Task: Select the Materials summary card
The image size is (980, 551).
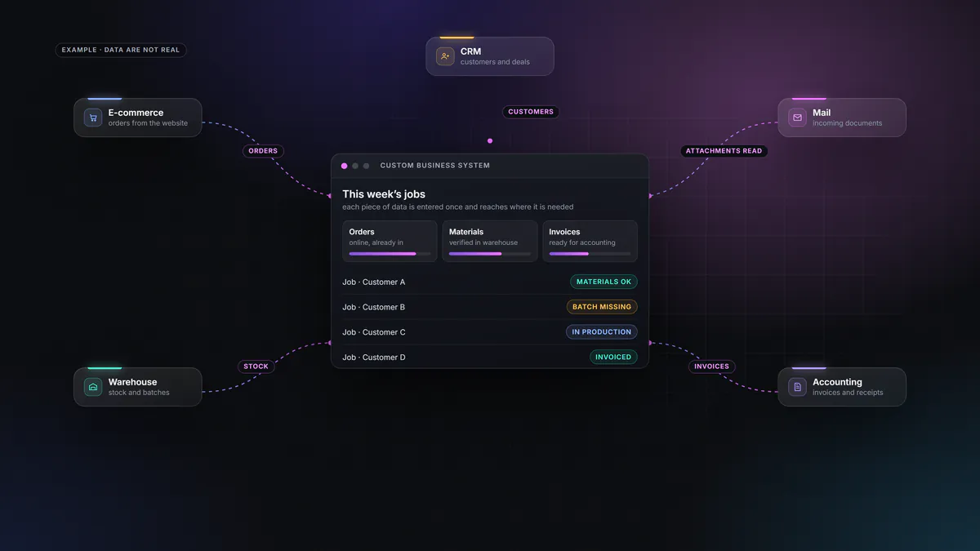Action: click(490, 242)
